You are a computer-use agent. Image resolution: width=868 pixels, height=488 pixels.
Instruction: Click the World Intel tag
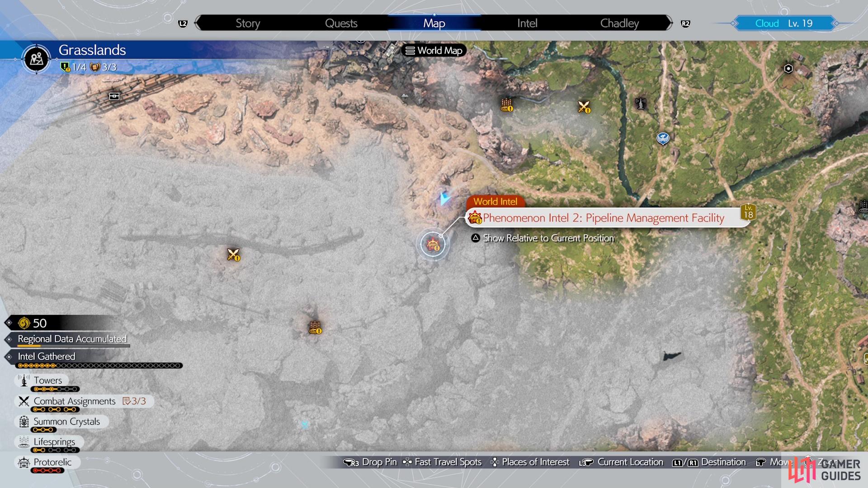point(495,202)
